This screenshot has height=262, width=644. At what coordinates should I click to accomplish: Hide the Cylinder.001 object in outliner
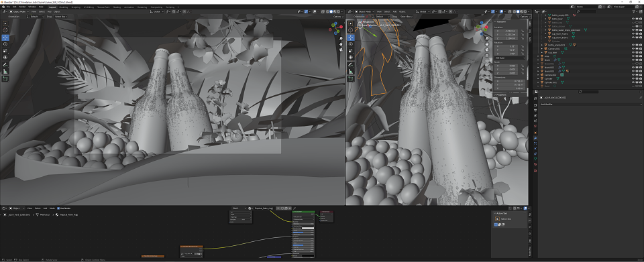(x=633, y=82)
